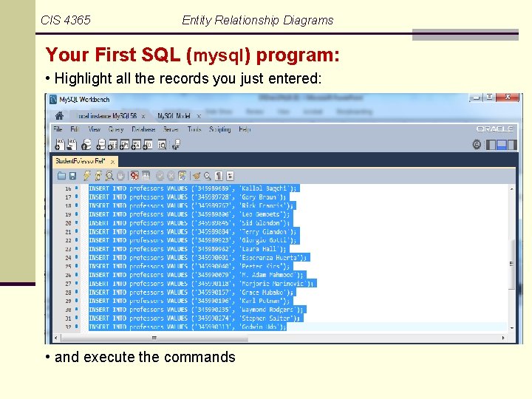Click line 17 containing 'Gary Braun'

tap(189, 197)
